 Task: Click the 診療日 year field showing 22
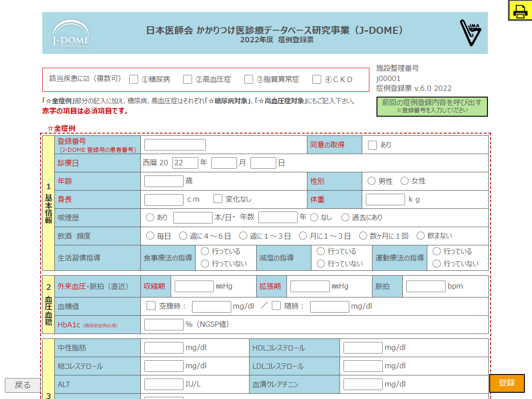point(185,163)
